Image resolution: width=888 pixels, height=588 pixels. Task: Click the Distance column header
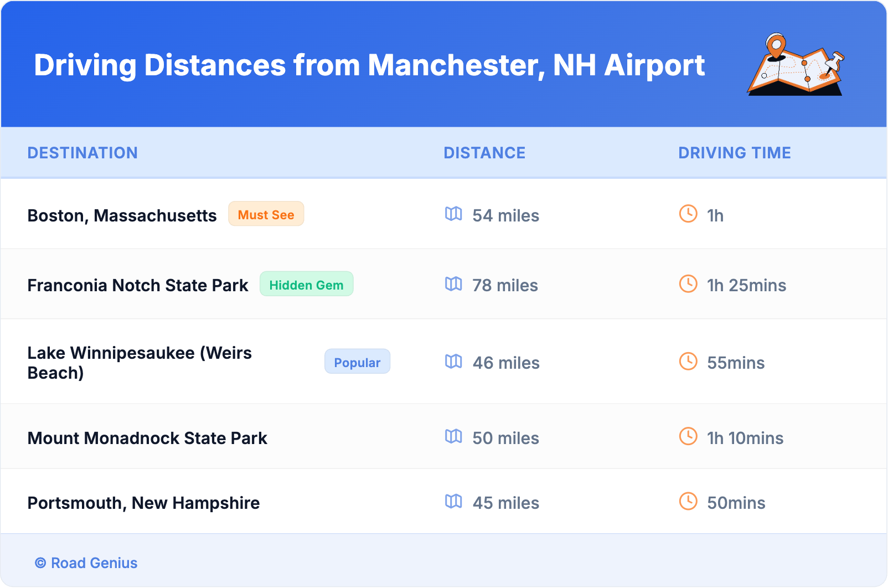484,153
